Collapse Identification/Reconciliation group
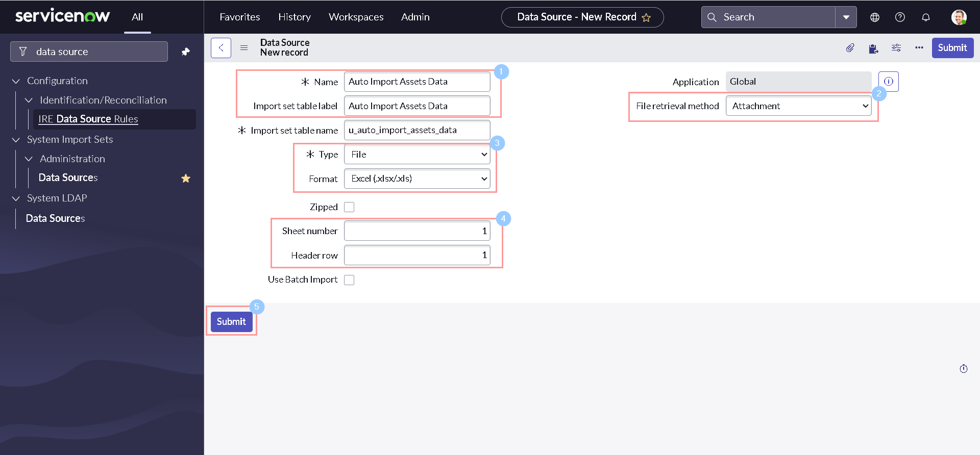Screen dimensions: 980x455 click(29, 100)
